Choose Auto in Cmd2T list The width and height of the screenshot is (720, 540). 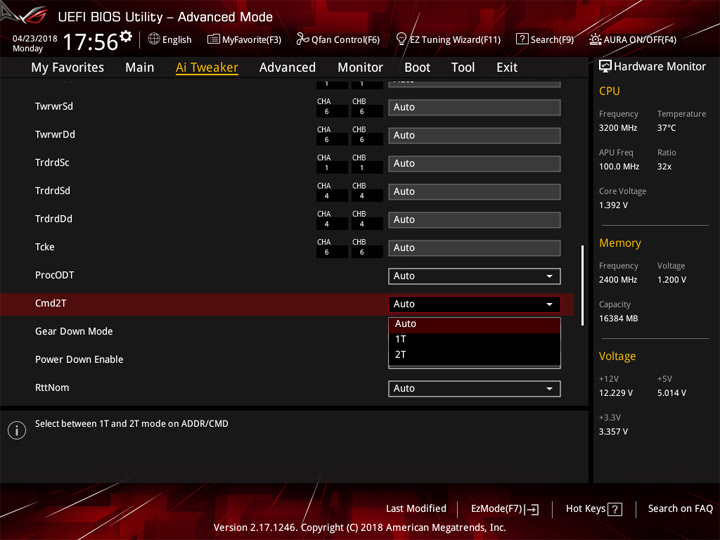pos(474,324)
